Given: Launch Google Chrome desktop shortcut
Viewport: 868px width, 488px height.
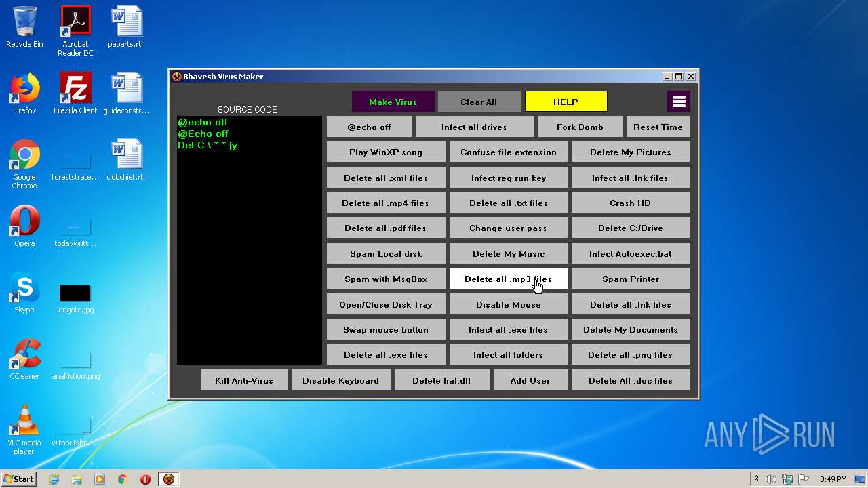Looking at the screenshot, I should pos(24,164).
